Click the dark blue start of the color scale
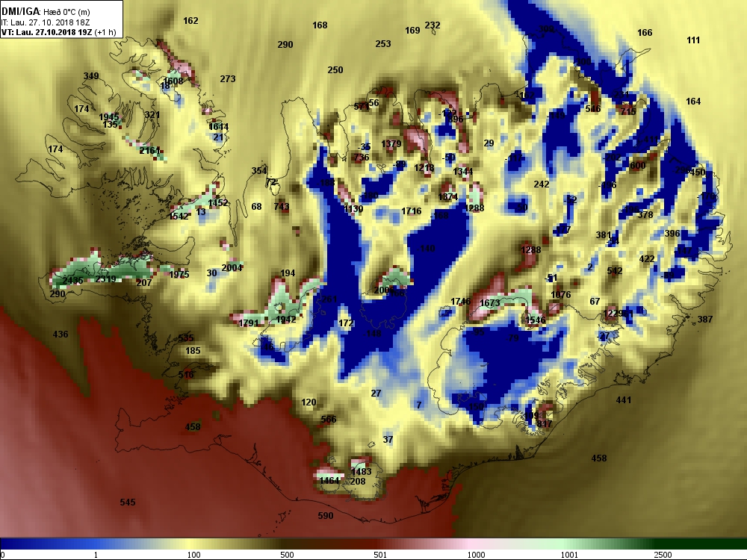The height and width of the screenshot is (560, 747). [x=10, y=544]
